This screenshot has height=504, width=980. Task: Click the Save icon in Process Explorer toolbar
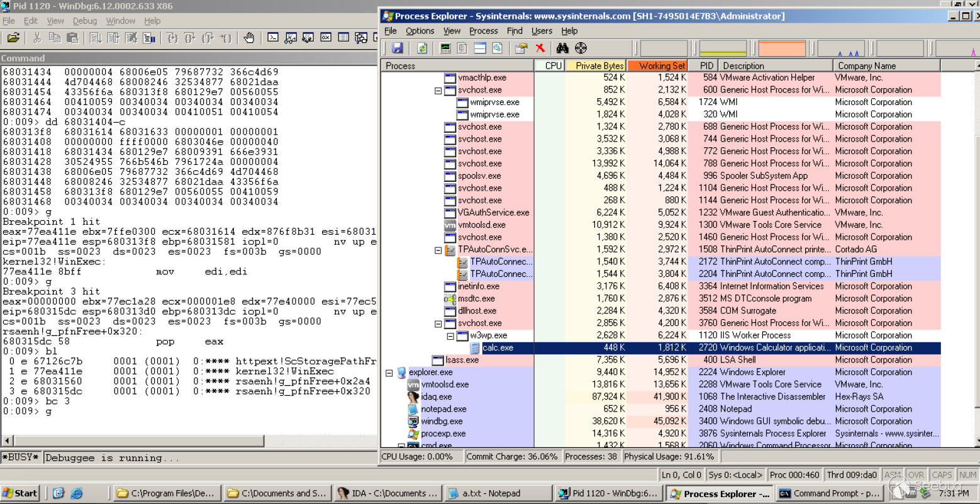click(397, 48)
